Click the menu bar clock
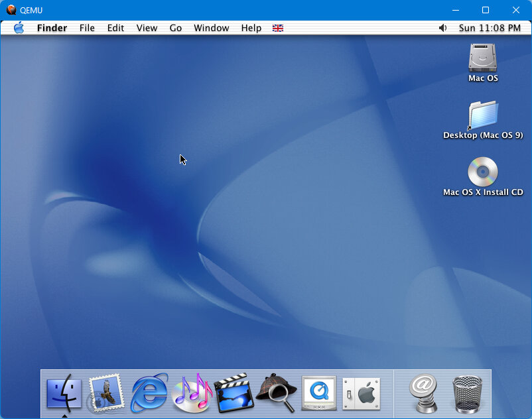532x419 pixels. [x=490, y=28]
